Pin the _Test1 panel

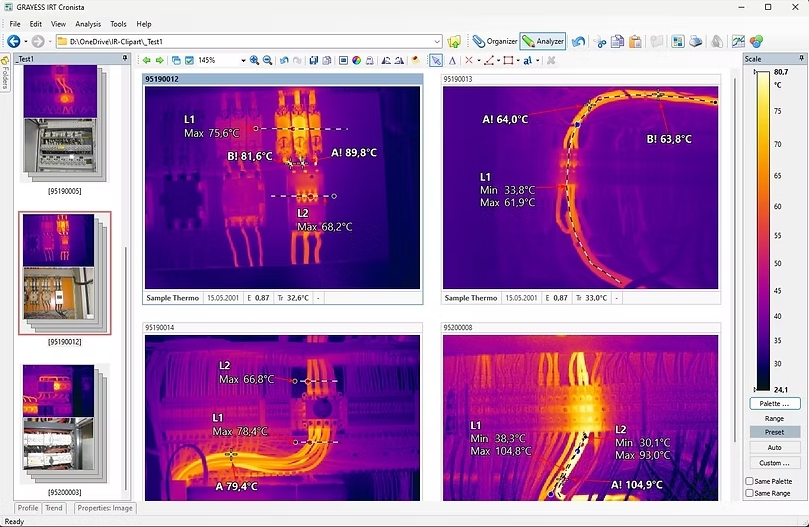[125, 58]
